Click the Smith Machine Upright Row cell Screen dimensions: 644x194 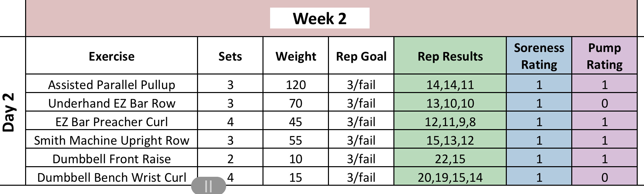[x=111, y=140]
